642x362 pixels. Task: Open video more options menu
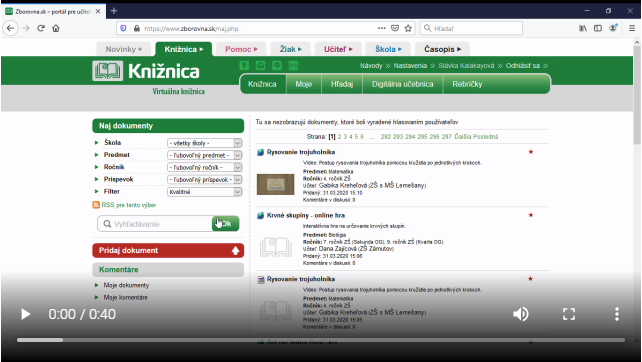click(617, 314)
